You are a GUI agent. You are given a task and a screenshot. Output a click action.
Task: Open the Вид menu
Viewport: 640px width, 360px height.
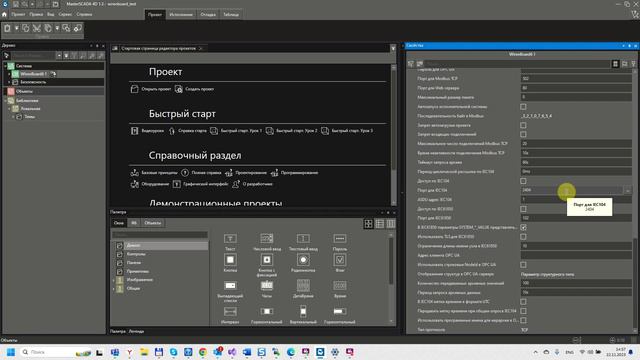click(51, 14)
